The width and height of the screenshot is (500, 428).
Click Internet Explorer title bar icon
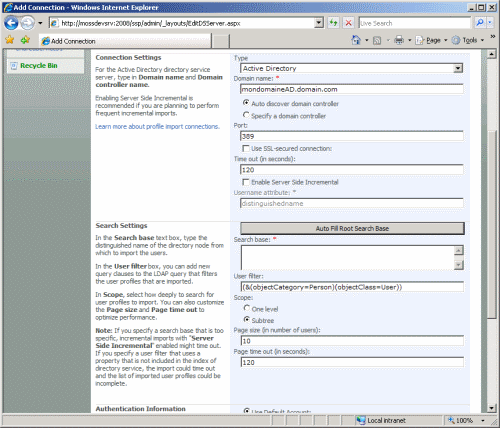click(8, 7)
